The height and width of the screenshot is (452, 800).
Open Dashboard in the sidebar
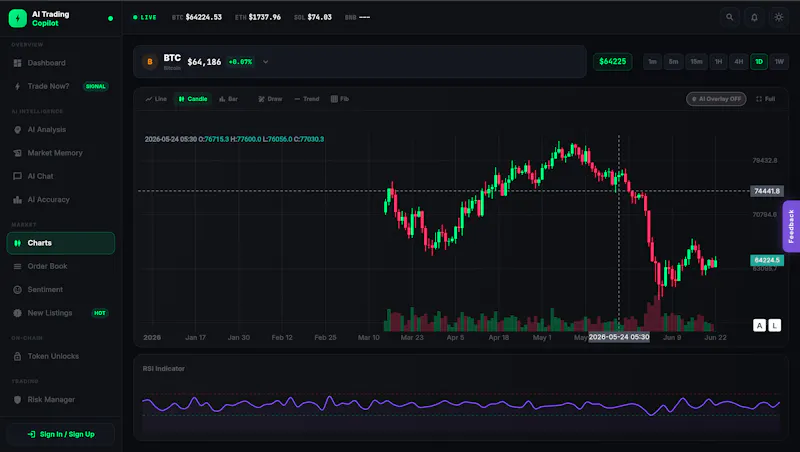click(x=61, y=63)
